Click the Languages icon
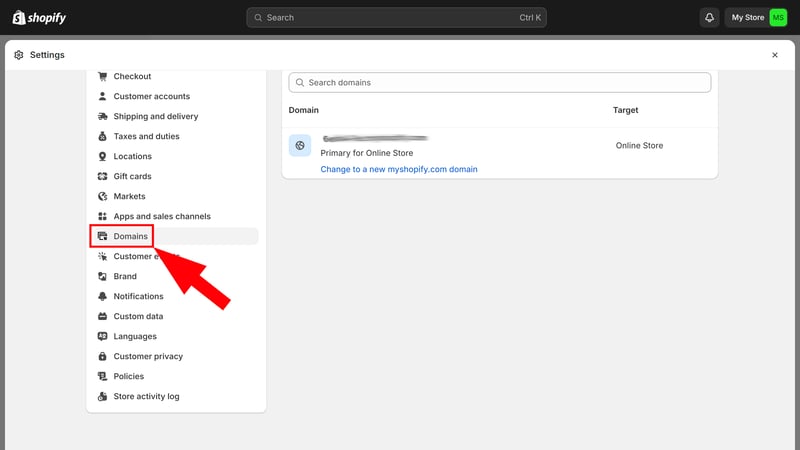This screenshot has width=800, height=450. click(103, 336)
